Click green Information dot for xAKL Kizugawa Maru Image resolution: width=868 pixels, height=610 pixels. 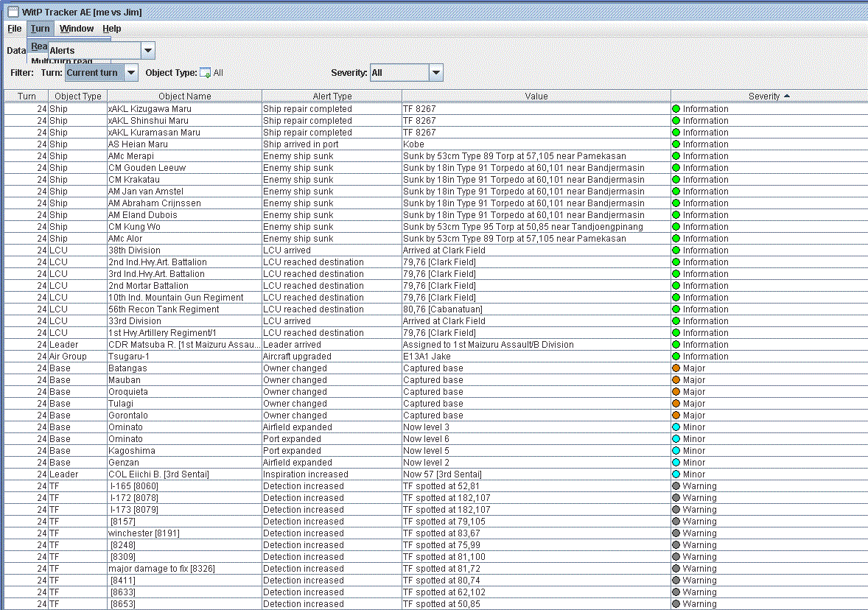point(676,109)
